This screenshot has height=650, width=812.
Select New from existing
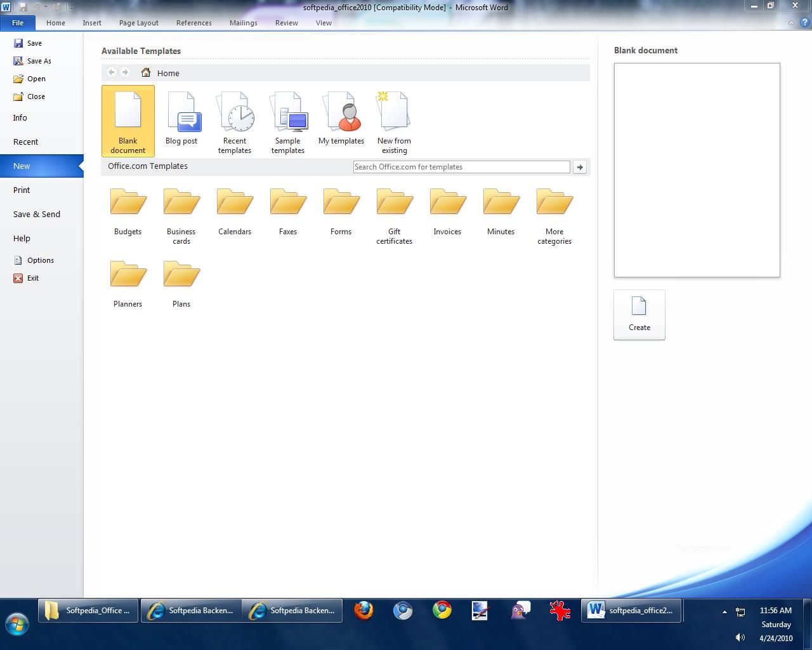click(394, 121)
